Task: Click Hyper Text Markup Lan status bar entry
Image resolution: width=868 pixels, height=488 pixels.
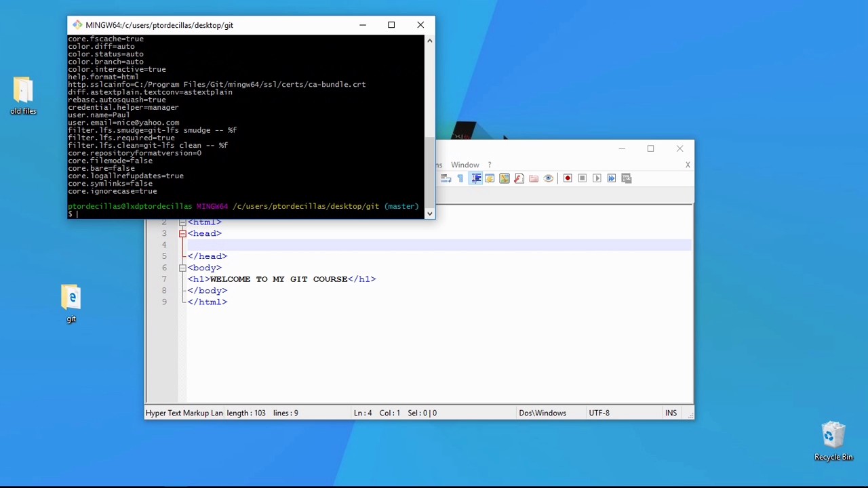Action: pyautogui.click(x=184, y=413)
